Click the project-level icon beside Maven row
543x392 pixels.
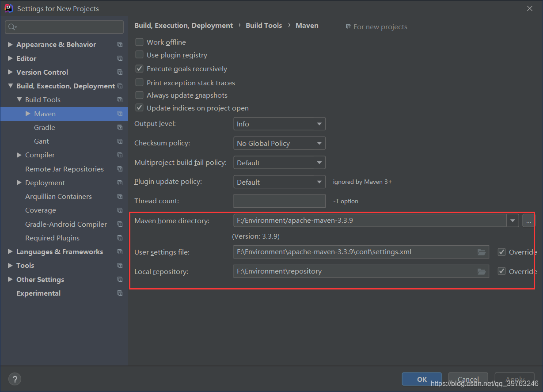pyautogui.click(x=120, y=114)
